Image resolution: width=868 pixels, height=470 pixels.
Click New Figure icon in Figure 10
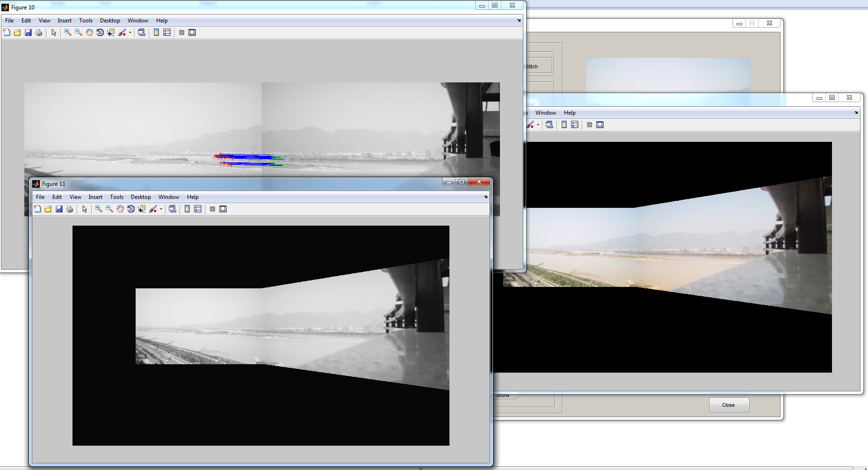tap(7, 32)
